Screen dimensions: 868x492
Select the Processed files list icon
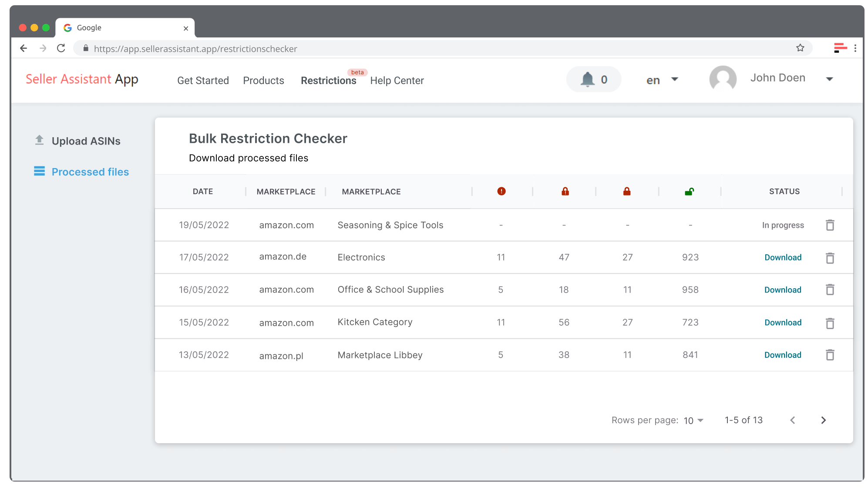click(x=39, y=172)
